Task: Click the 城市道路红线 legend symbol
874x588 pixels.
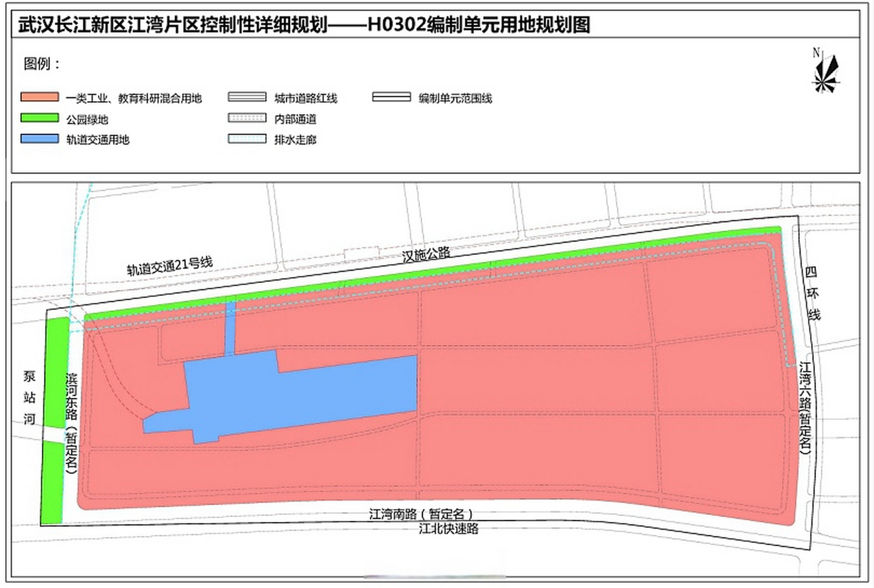Action: pos(247,97)
